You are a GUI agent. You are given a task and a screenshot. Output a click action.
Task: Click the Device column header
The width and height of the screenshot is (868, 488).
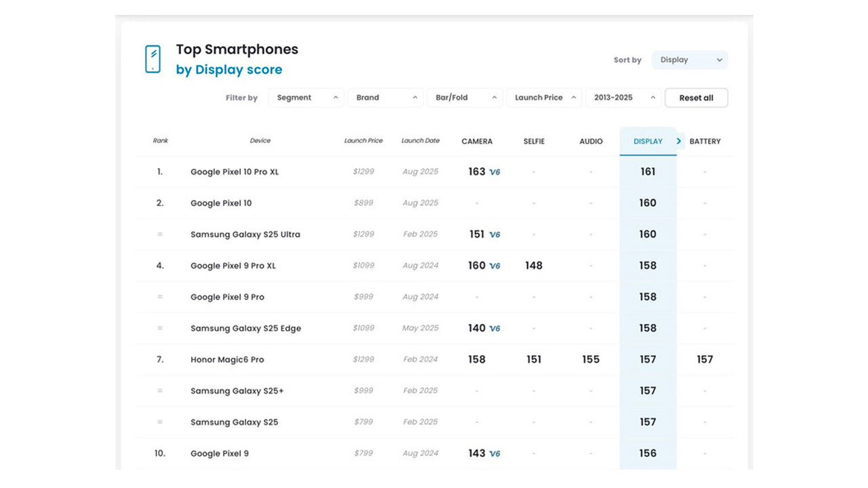(260, 141)
